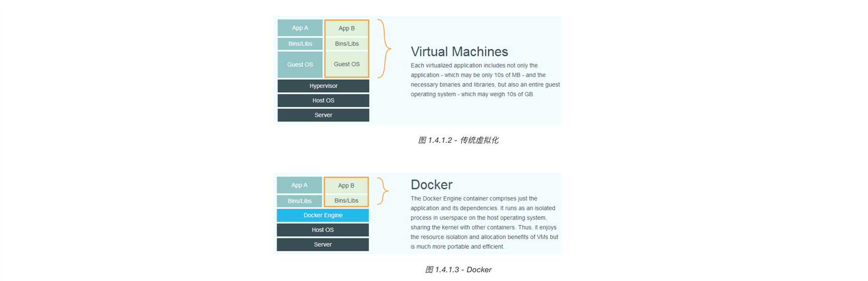The height and width of the screenshot is (281, 868).
Task: Click the caption '图 1.4.1.2 - 传统虚拟化'
Action: [x=458, y=140]
